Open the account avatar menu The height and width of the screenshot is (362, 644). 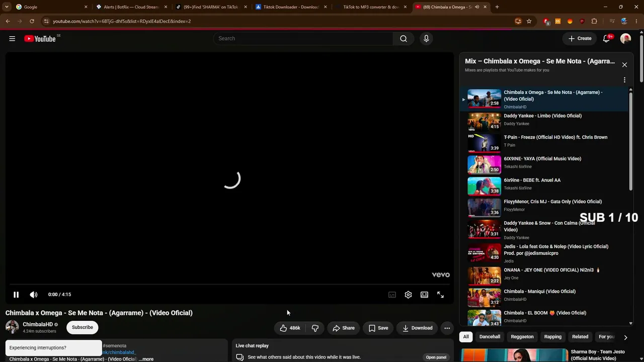(626, 39)
